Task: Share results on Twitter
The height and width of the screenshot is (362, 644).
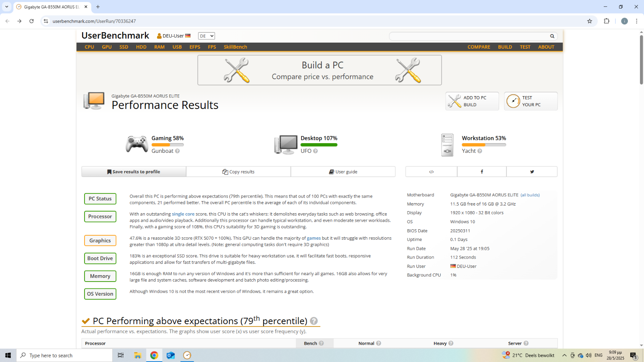Action: [x=532, y=172]
